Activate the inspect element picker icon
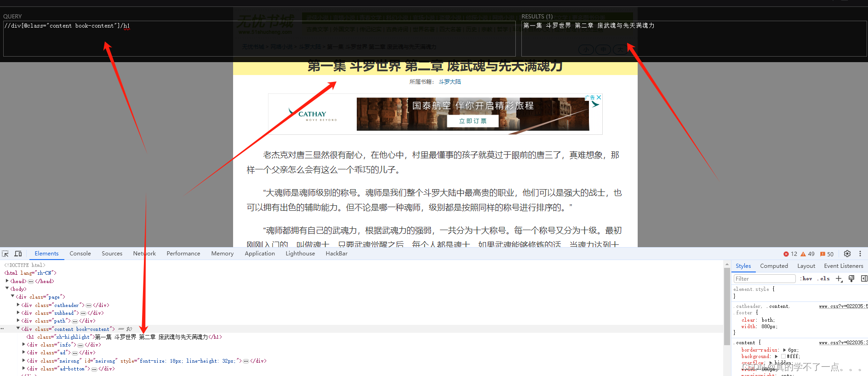Viewport: 868px width, 376px height. tap(6, 254)
